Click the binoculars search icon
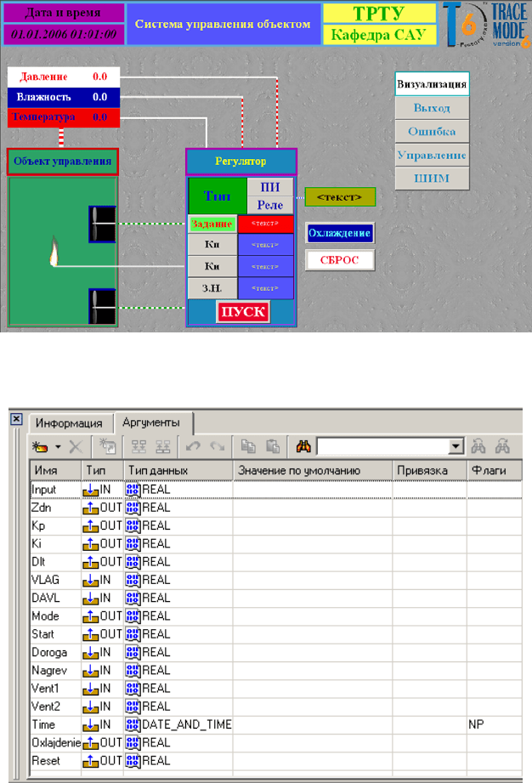The height and width of the screenshot is (783, 532). click(x=303, y=445)
